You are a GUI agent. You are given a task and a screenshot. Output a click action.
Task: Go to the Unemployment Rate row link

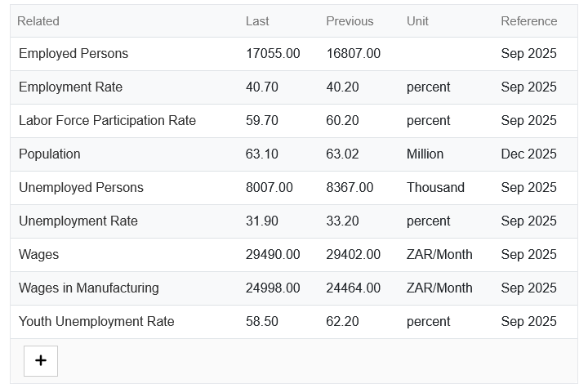click(x=78, y=221)
